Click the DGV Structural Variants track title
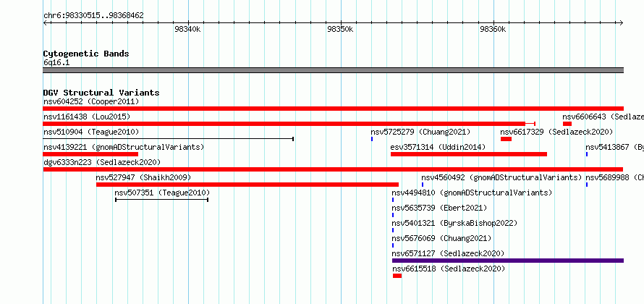Viewport: 644px width, 304px height. 101,93
